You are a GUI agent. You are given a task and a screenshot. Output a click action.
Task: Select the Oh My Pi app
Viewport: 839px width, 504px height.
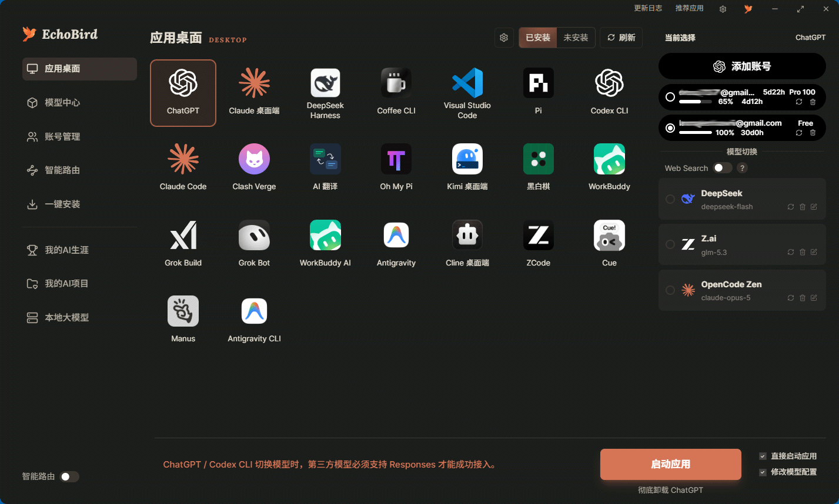click(x=396, y=159)
